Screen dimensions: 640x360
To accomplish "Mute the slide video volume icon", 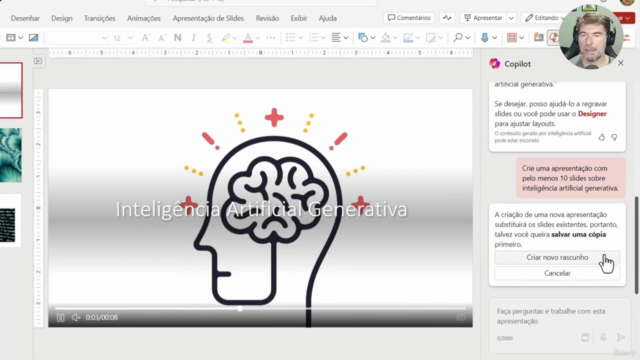I will click(x=76, y=317).
